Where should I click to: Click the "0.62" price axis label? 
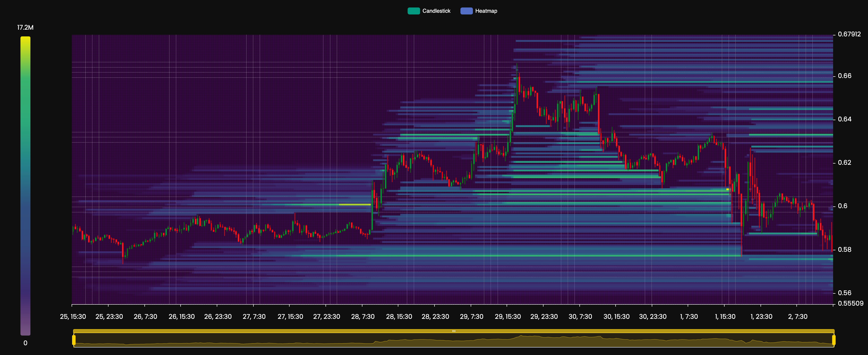tap(844, 163)
